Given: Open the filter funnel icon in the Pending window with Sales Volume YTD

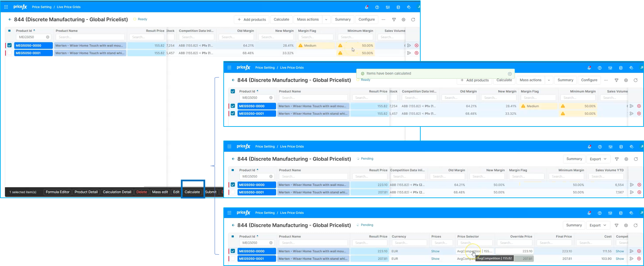Looking at the screenshot, I should click(x=617, y=159).
